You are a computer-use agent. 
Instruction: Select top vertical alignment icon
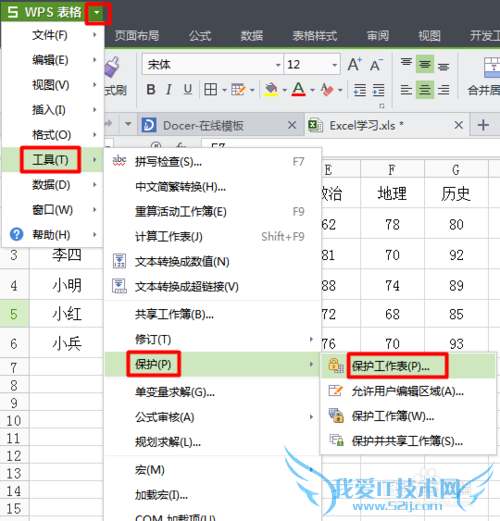coord(406,63)
